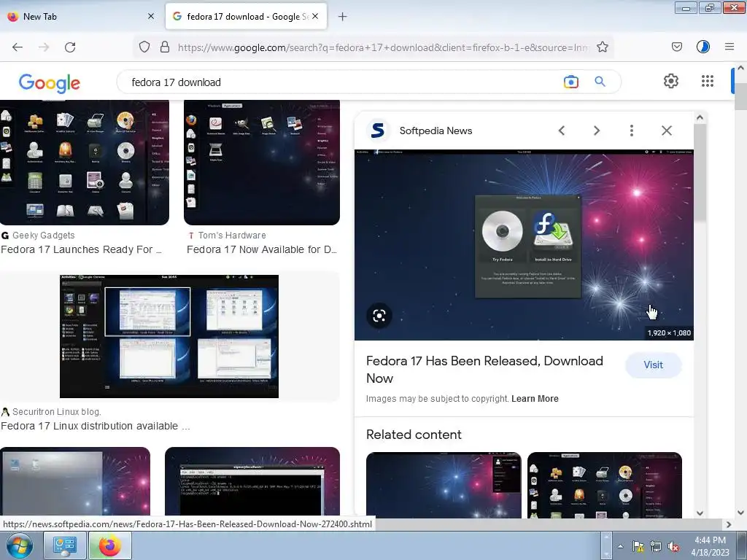Click the large Fedora installer preview image

(x=524, y=245)
